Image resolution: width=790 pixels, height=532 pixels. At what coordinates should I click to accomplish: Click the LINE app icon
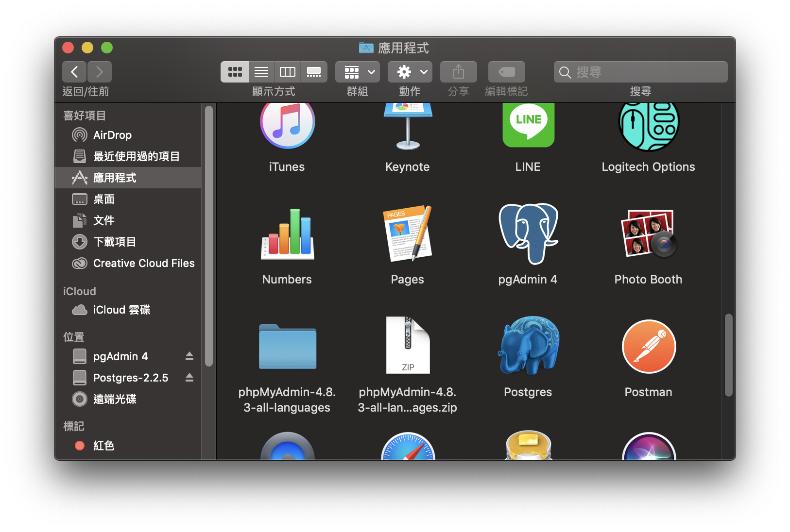click(x=528, y=125)
